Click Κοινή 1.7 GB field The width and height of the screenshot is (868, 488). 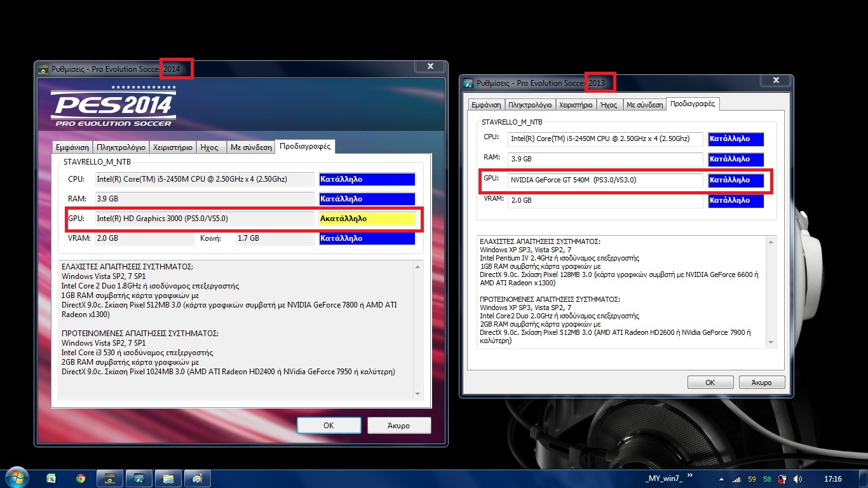[x=275, y=238]
